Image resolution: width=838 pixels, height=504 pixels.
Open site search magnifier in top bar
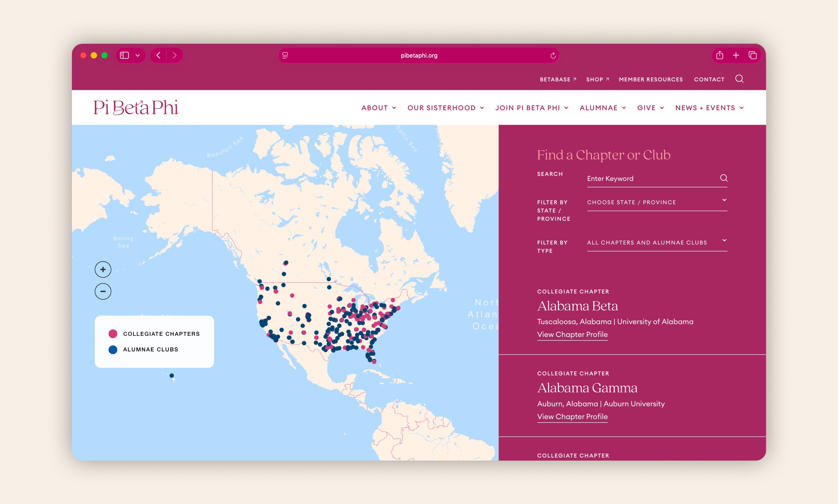(739, 79)
